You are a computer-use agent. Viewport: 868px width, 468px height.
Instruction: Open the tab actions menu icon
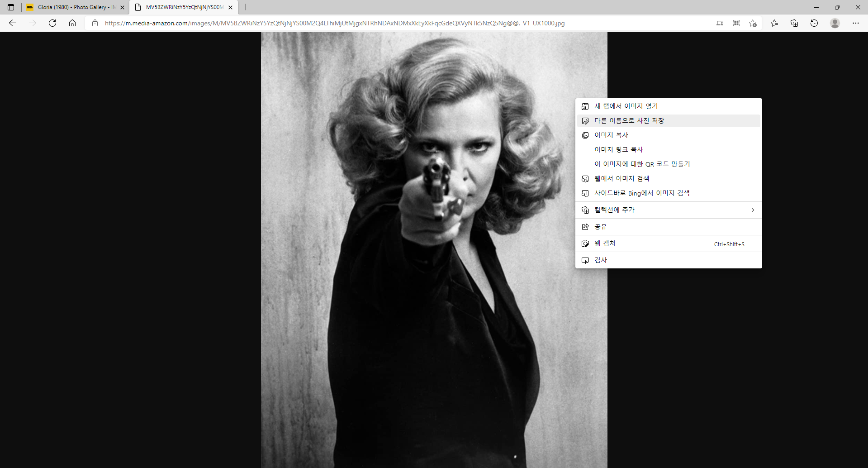[x=11, y=7]
